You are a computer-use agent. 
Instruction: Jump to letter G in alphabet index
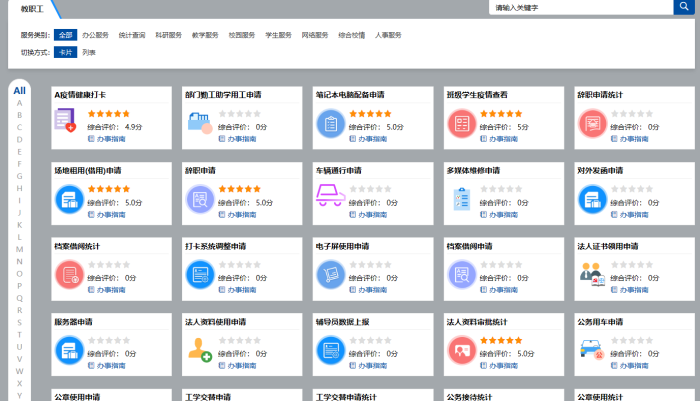pos(19,176)
